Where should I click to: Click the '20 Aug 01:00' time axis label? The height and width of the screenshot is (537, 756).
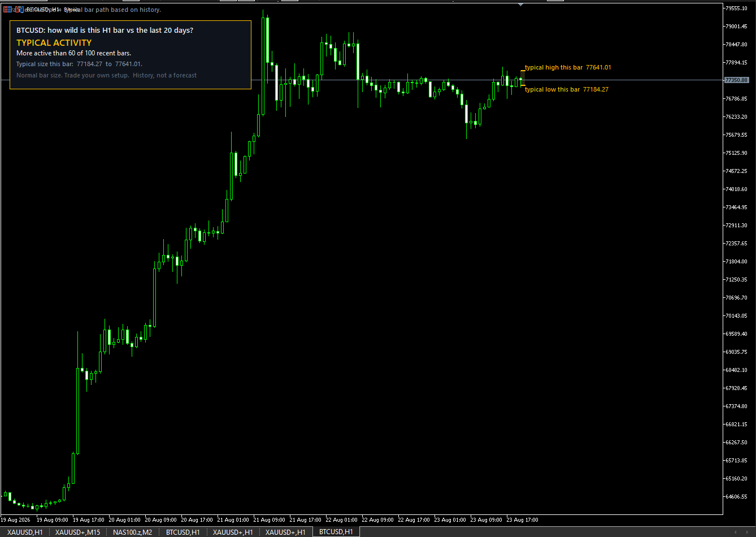pos(125,519)
